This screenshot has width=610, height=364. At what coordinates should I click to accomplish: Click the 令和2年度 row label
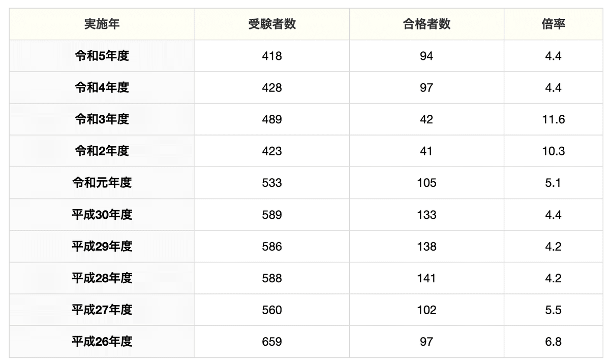click(102, 151)
